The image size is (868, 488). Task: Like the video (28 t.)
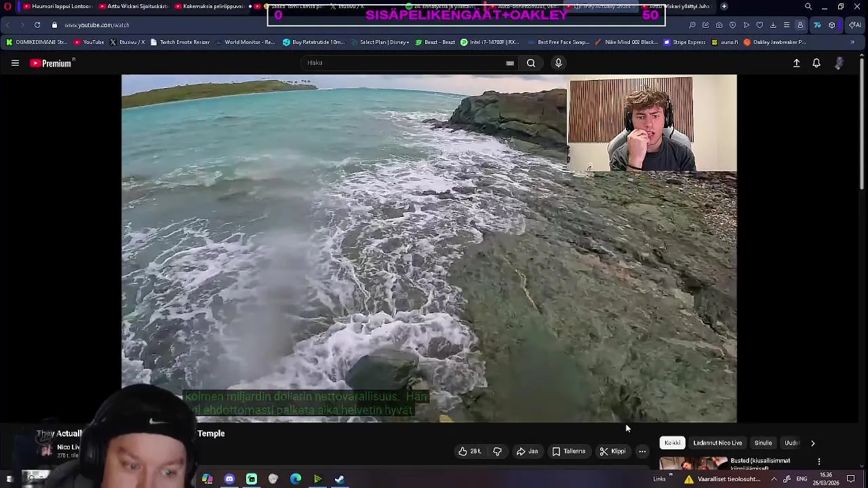(469, 451)
